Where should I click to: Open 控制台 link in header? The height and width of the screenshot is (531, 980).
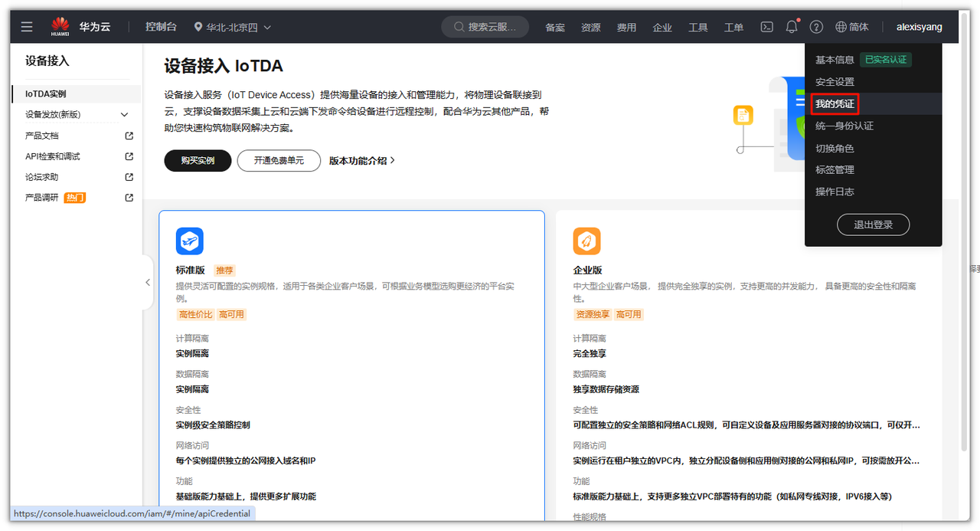coord(161,27)
